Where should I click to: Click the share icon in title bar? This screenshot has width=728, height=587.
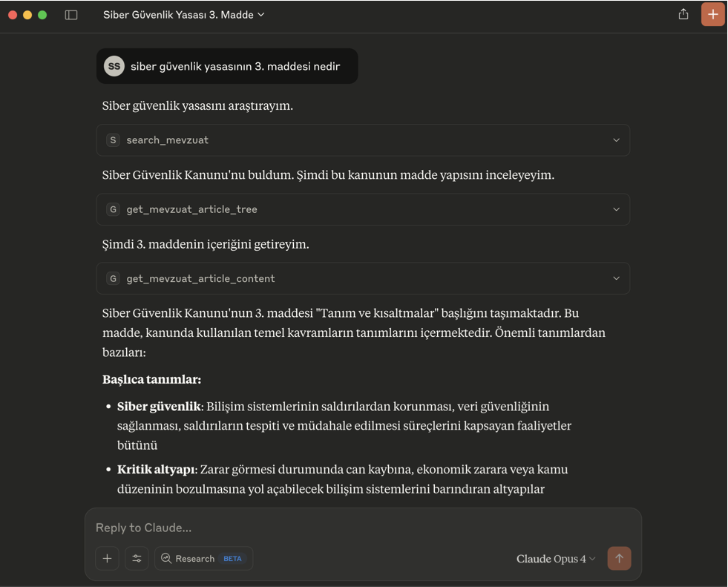[x=683, y=14]
